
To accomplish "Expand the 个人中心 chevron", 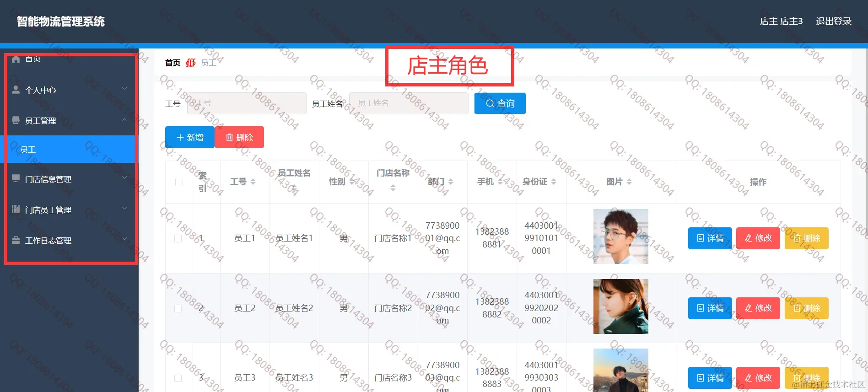I will tap(124, 89).
